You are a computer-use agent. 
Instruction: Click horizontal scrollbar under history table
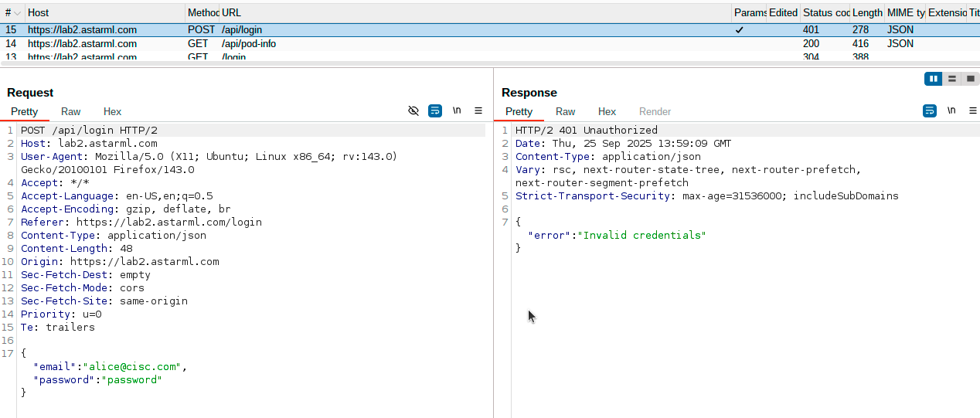(464, 64)
